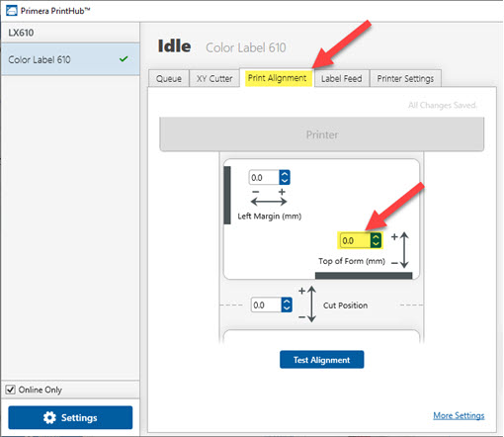Decrease Cut Position using the down arrow
Screen dimensions: 504x437
click(287, 308)
